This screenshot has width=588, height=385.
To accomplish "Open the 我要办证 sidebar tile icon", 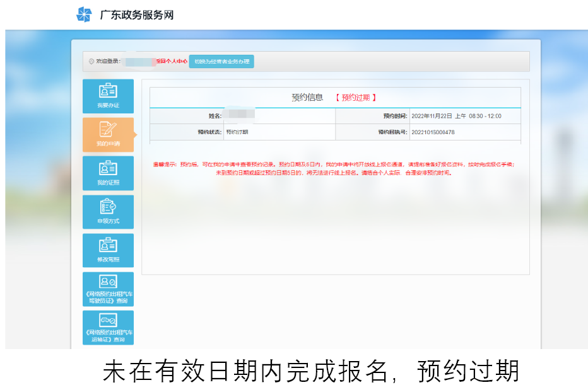I will 108,91.
